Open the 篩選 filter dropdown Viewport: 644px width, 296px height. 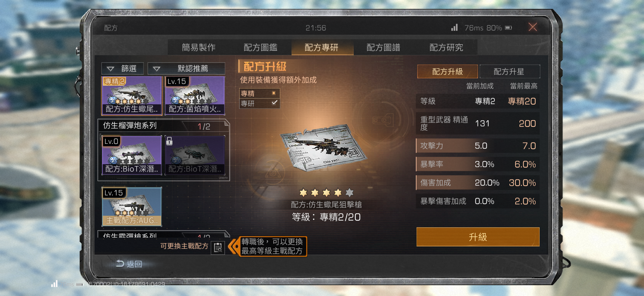click(123, 68)
